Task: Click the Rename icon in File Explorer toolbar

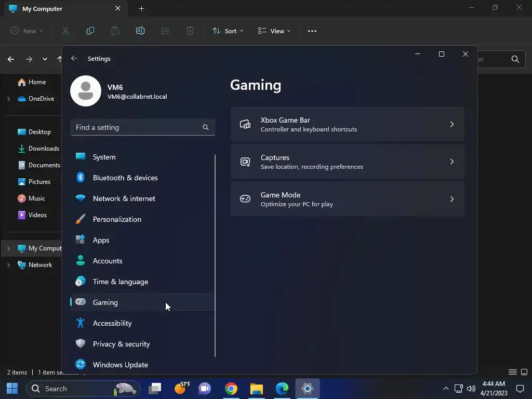Action: tap(140, 31)
